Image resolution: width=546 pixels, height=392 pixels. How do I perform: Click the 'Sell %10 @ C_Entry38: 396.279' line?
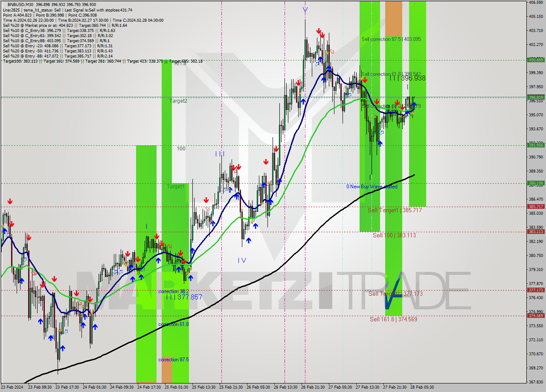coord(59,30)
